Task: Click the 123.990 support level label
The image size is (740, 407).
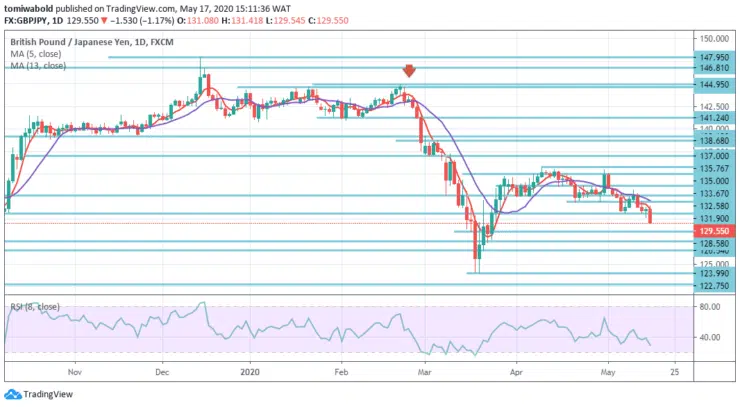Action: pos(712,273)
